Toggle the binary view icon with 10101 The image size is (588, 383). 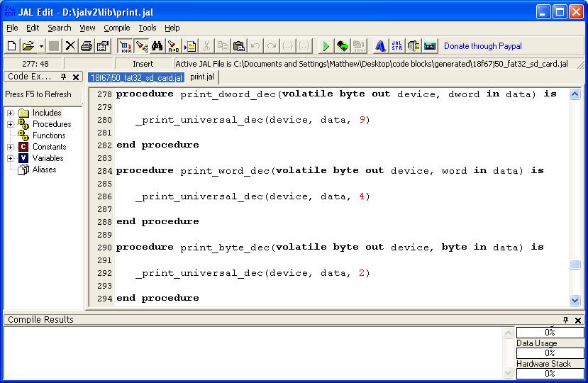click(x=126, y=46)
